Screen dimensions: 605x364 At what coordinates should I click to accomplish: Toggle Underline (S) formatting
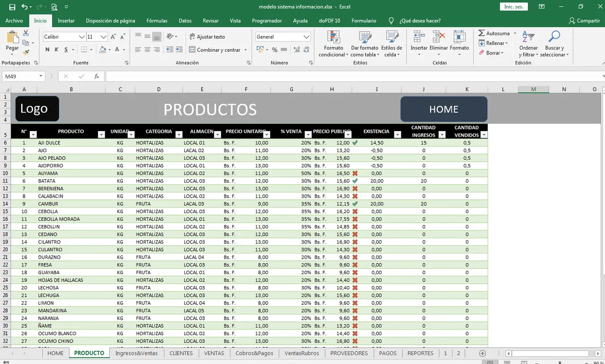coord(66,50)
